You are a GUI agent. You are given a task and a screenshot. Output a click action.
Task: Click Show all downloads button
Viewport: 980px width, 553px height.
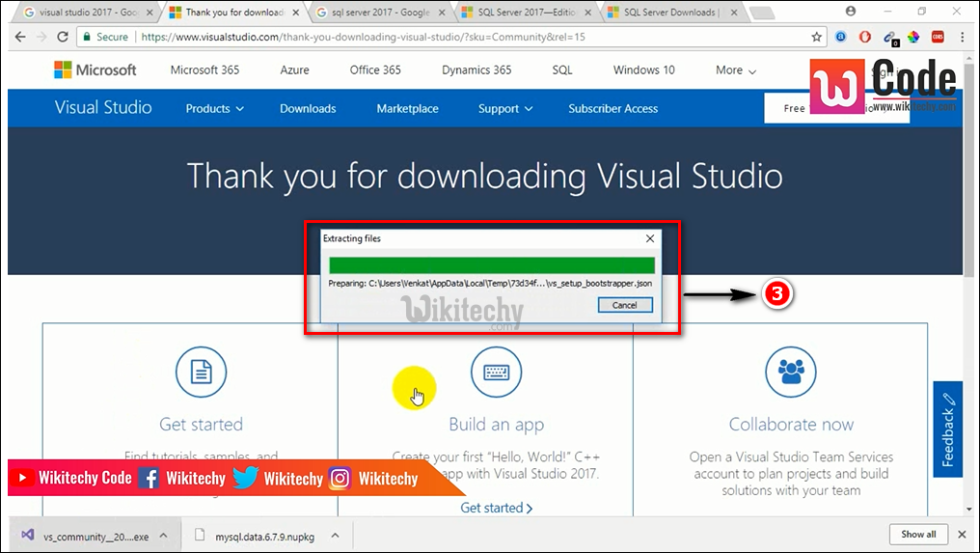coord(917,534)
